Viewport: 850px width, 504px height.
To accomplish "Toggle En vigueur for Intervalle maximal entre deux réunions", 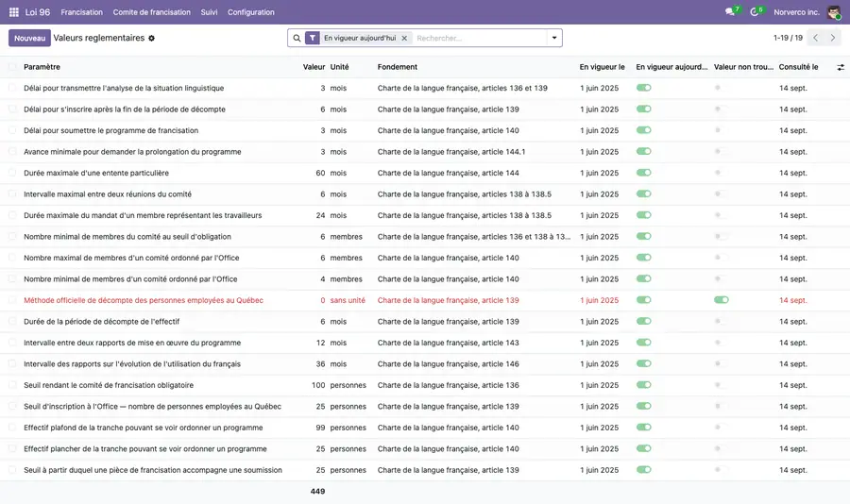I will click(643, 194).
